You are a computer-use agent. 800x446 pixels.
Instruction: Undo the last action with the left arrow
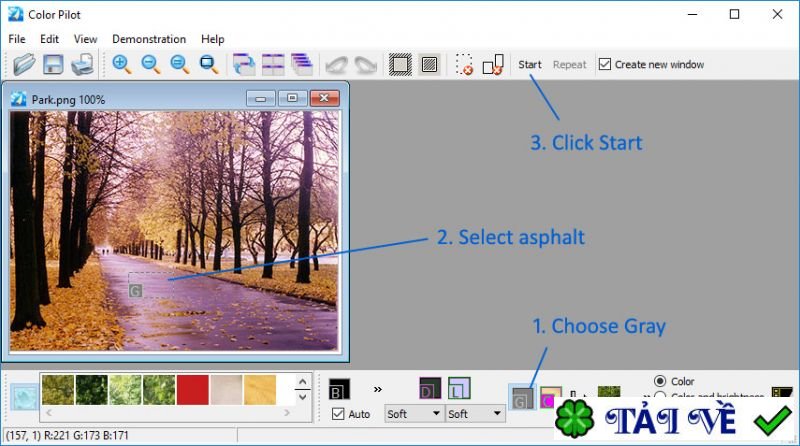tap(337, 65)
